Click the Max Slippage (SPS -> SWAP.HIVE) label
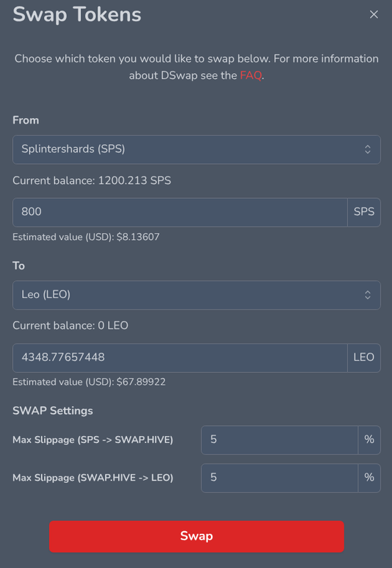Screen dimensions: 392x568 [x=93, y=439]
